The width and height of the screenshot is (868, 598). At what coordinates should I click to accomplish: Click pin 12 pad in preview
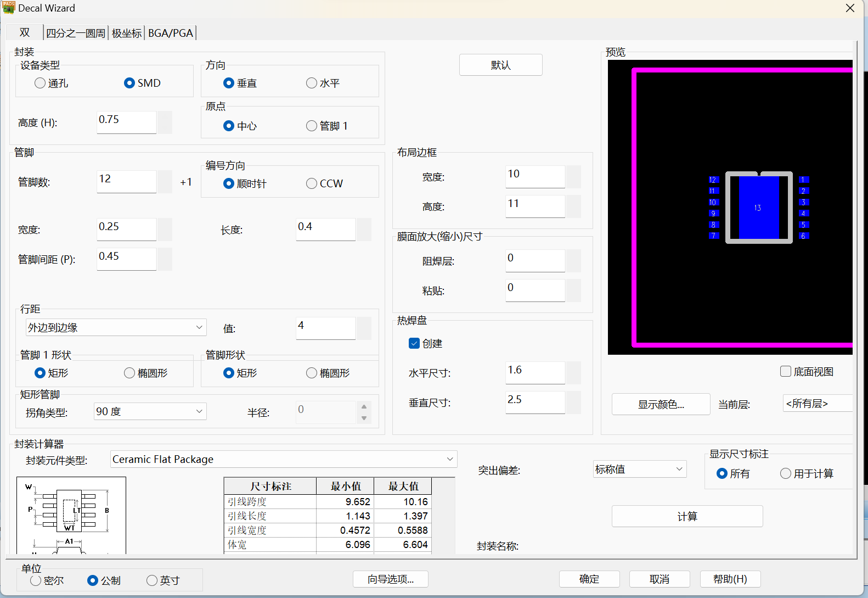[713, 180]
